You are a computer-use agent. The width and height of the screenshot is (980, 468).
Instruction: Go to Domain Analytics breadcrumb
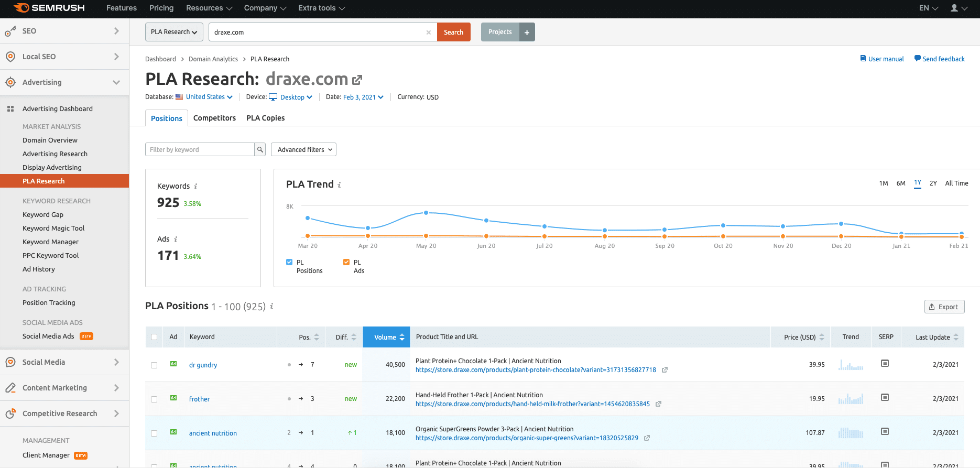213,59
